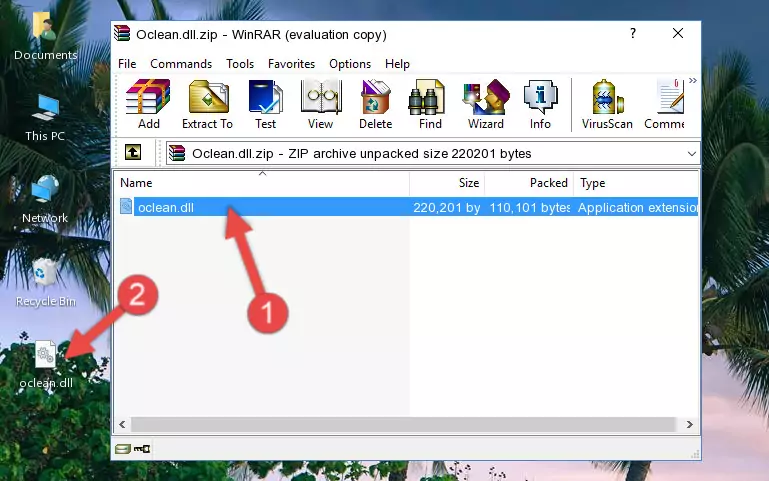
Task: Click the Extract To toolbar icon
Action: (207, 104)
